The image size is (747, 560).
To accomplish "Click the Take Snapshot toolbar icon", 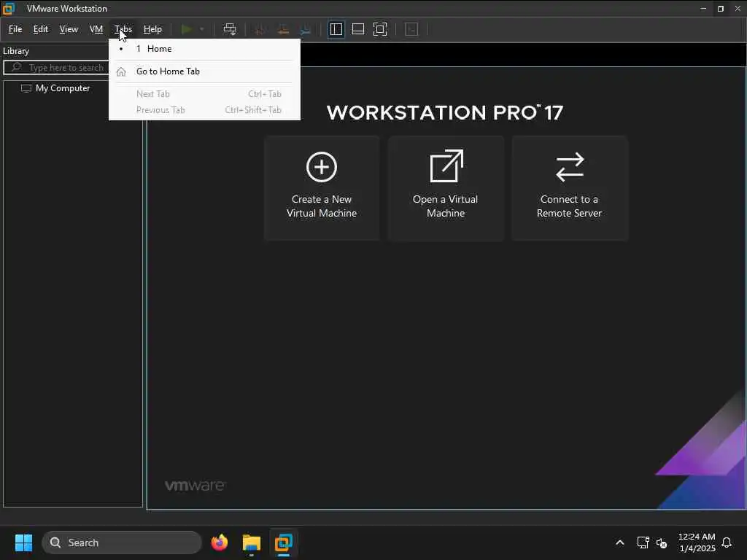I will (260, 29).
